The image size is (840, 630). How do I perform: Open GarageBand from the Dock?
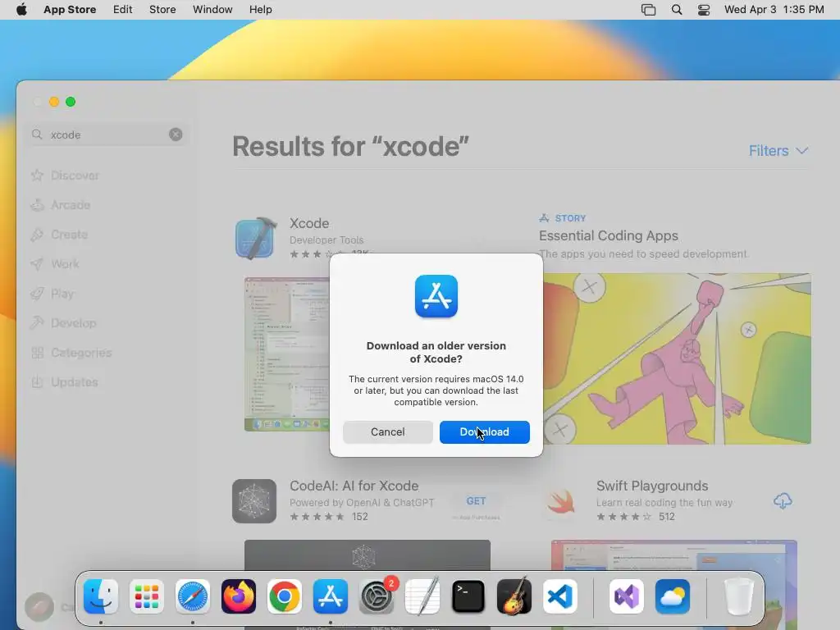[x=514, y=596]
